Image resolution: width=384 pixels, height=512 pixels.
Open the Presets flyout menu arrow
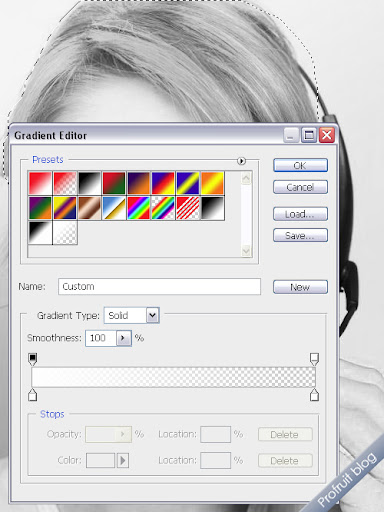241,161
